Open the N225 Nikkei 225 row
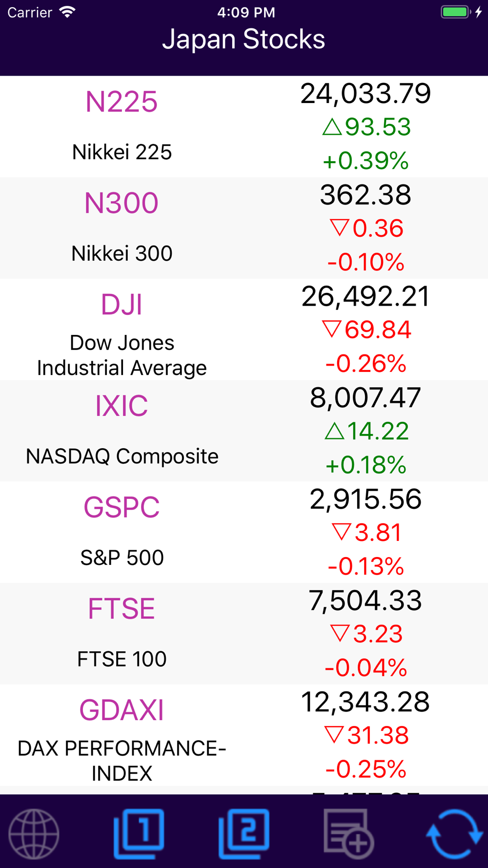Viewport: 488px width, 868px height. (x=244, y=127)
